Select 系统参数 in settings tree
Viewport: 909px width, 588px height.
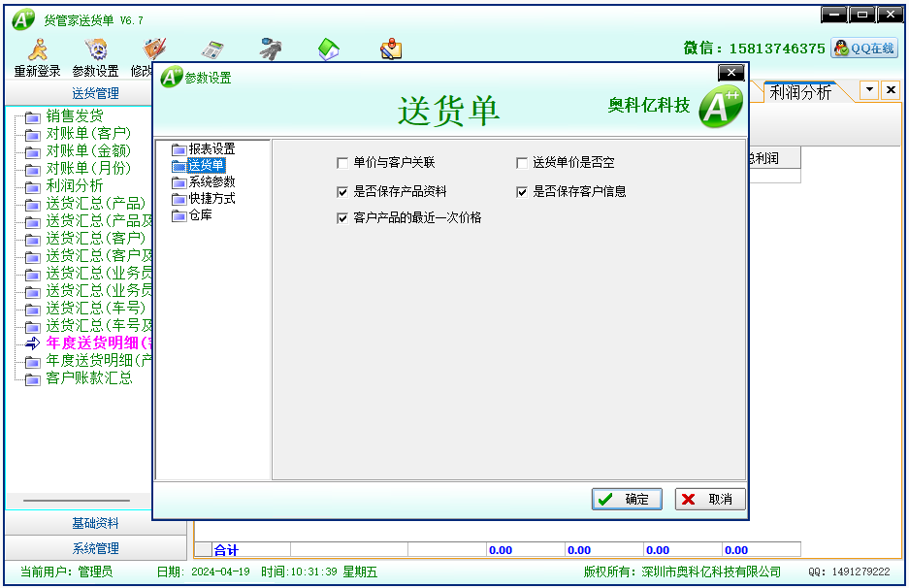[x=211, y=181]
